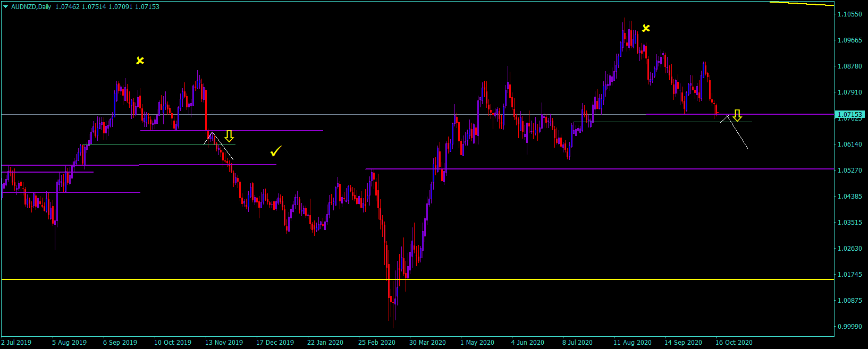This screenshot has height=349, width=868.
Task: Click the 10 Oct 2019 date label
Action: (x=173, y=343)
